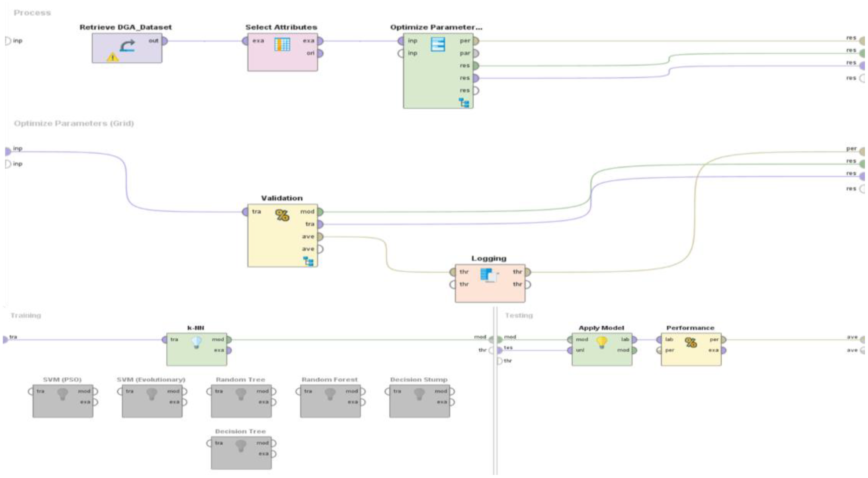Click the Decision Stump operator's mod port
The width and height of the screenshot is (868, 478).
tap(452, 391)
